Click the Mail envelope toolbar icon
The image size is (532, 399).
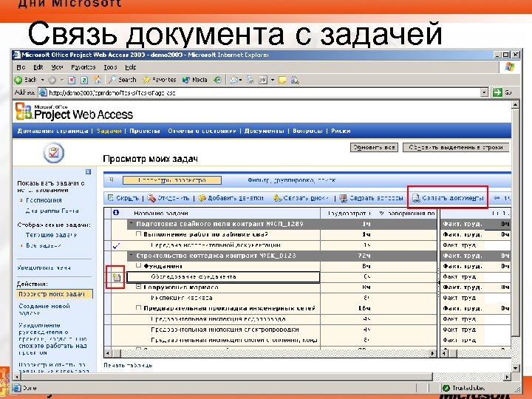coord(234,80)
